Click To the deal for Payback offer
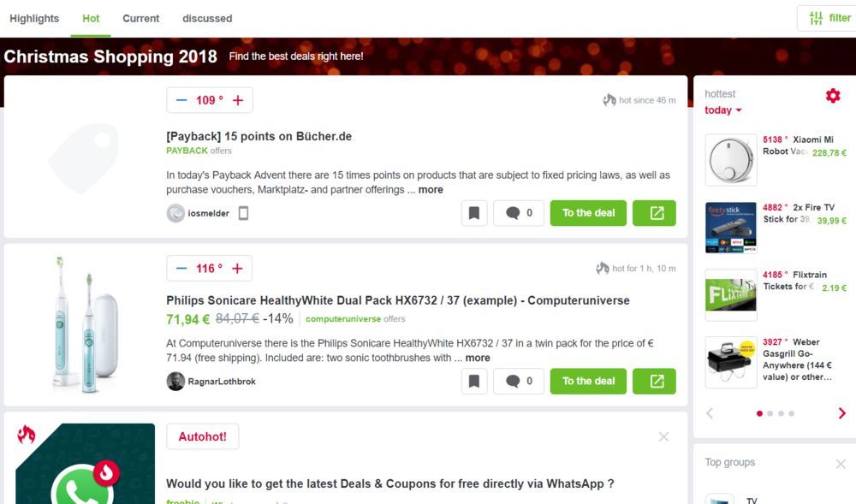Viewport: 856px width, 504px height. [589, 213]
